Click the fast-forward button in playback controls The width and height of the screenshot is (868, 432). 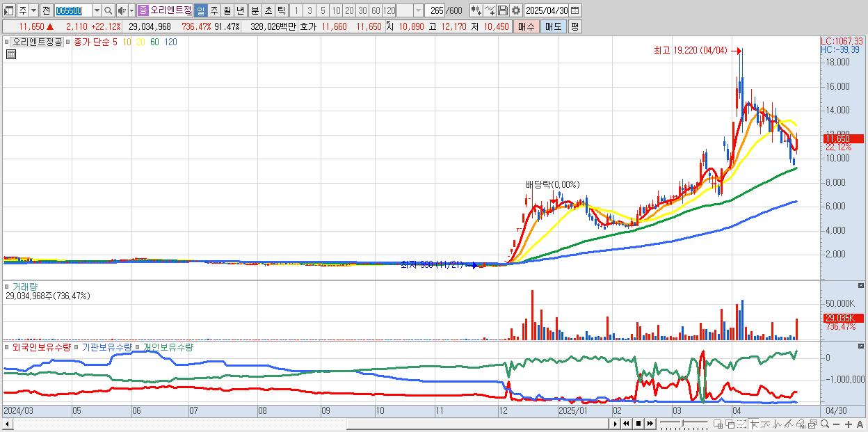tap(650, 424)
